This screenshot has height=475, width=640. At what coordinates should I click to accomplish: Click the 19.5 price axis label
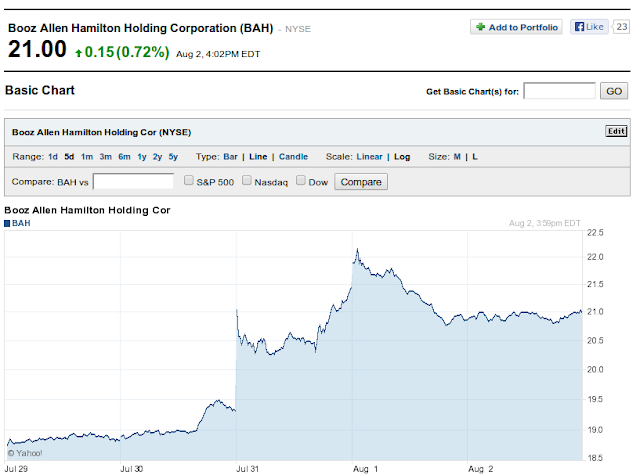click(x=595, y=400)
